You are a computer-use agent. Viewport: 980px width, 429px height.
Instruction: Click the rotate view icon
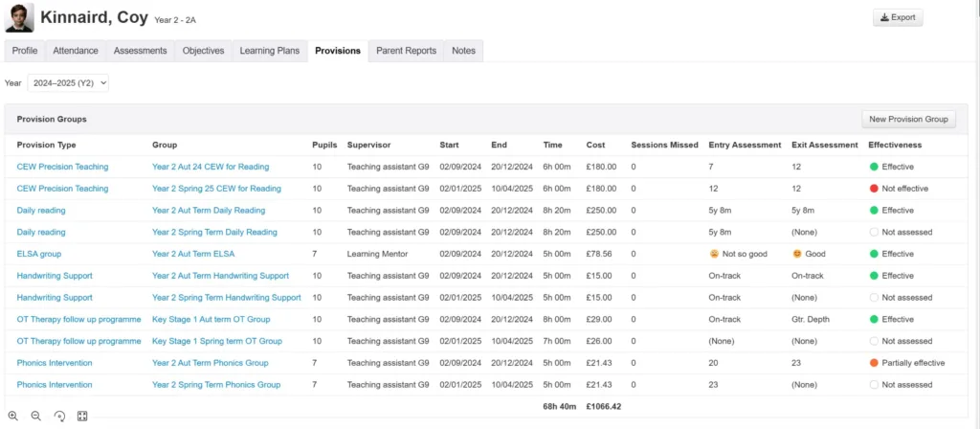pos(59,416)
